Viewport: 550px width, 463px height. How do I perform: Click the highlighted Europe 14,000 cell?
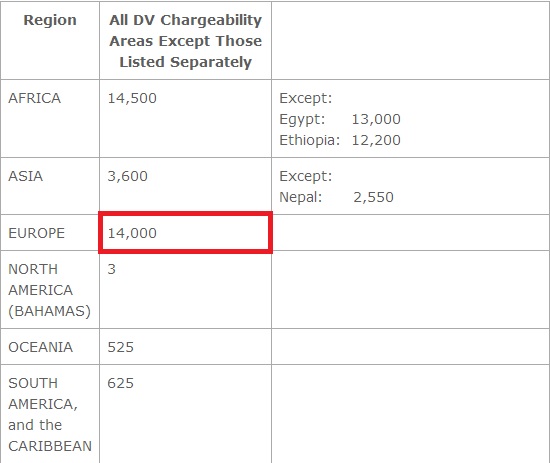[x=185, y=233]
